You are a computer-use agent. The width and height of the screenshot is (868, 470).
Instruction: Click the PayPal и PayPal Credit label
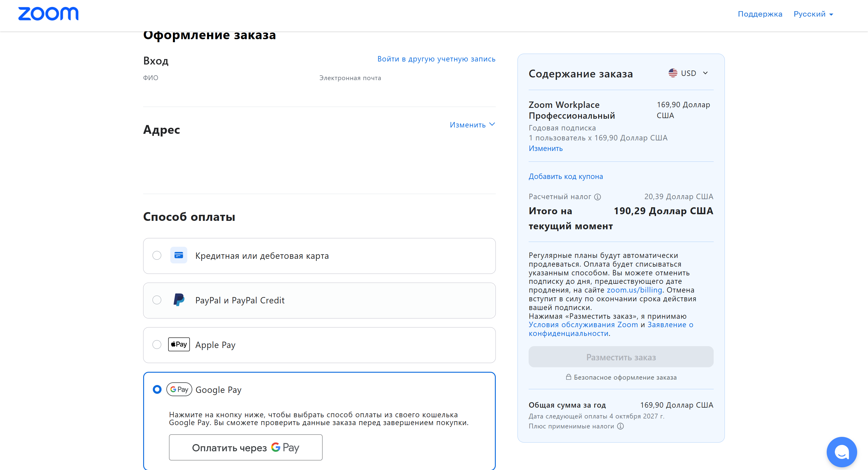tap(240, 300)
